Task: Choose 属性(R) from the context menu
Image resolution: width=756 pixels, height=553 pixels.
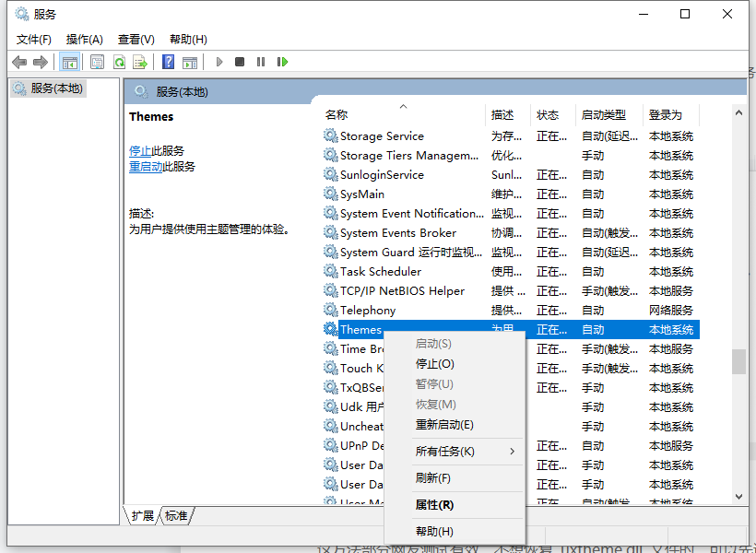Action: click(434, 505)
